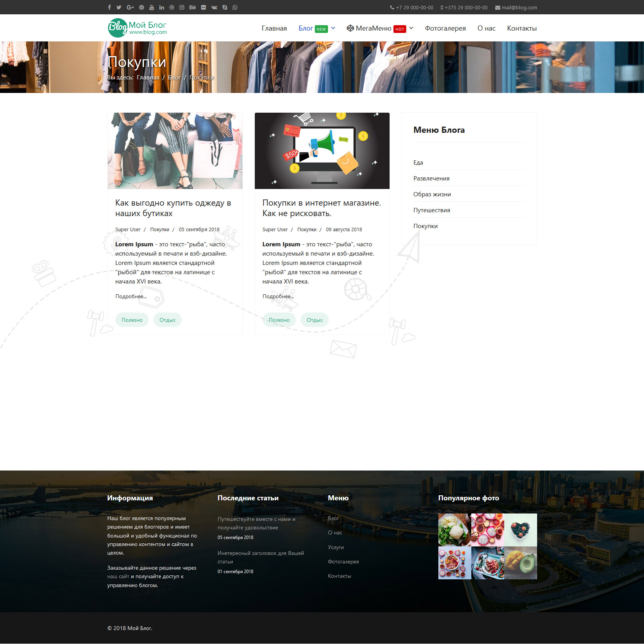This screenshot has width=644, height=644.
Task: Click Подробнее under the boutique clothing article
Action: click(x=131, y=296)
